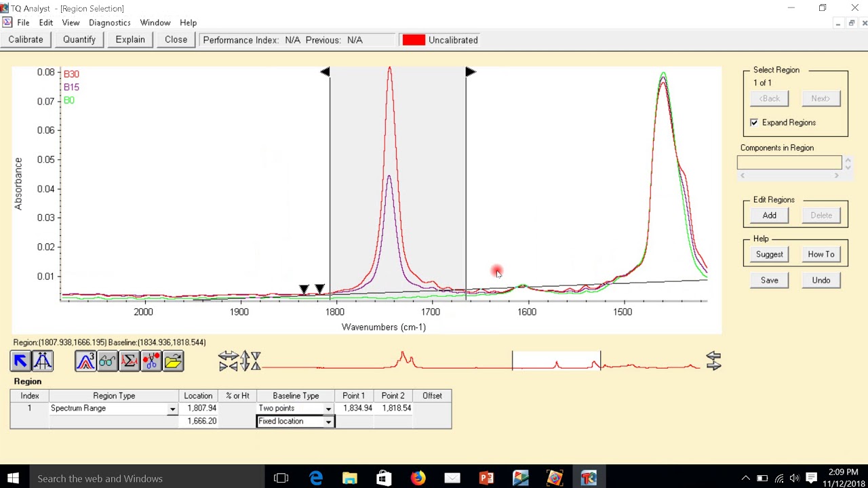Click the volume speaker tray icon
This screenshot has height=488, width=868.
point(795,478)
